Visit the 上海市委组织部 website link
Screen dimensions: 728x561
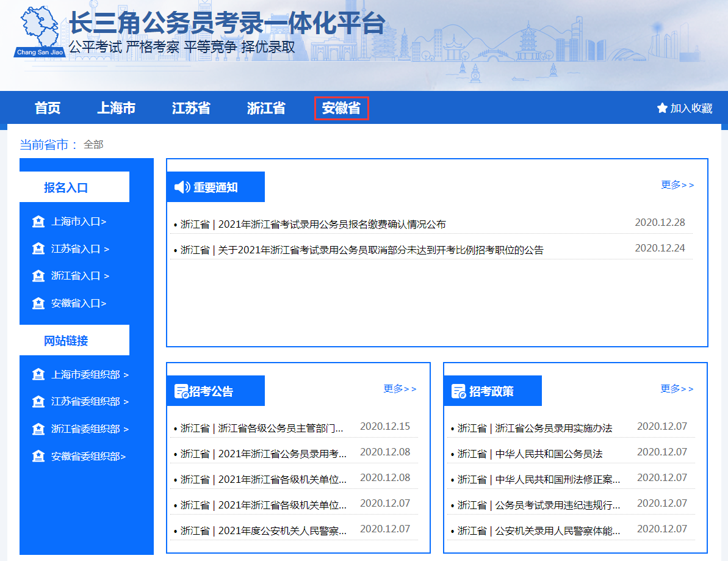[x=90, y=374]
